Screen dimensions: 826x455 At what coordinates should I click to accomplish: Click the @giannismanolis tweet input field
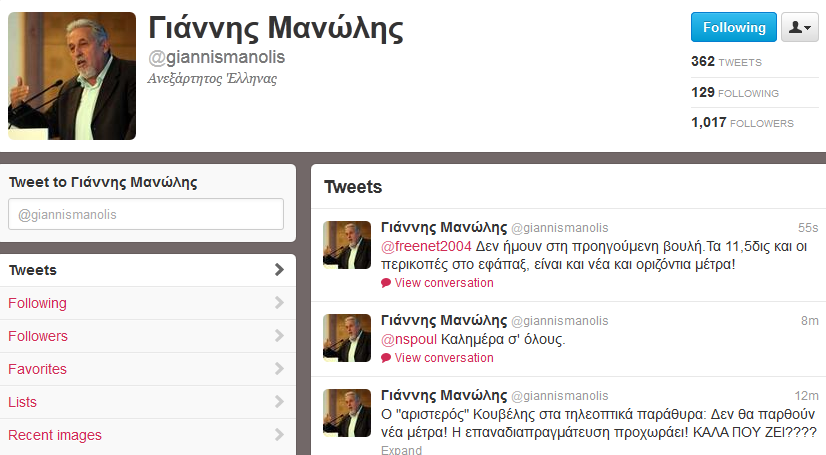pyautogui.click(x=146, y=214)
